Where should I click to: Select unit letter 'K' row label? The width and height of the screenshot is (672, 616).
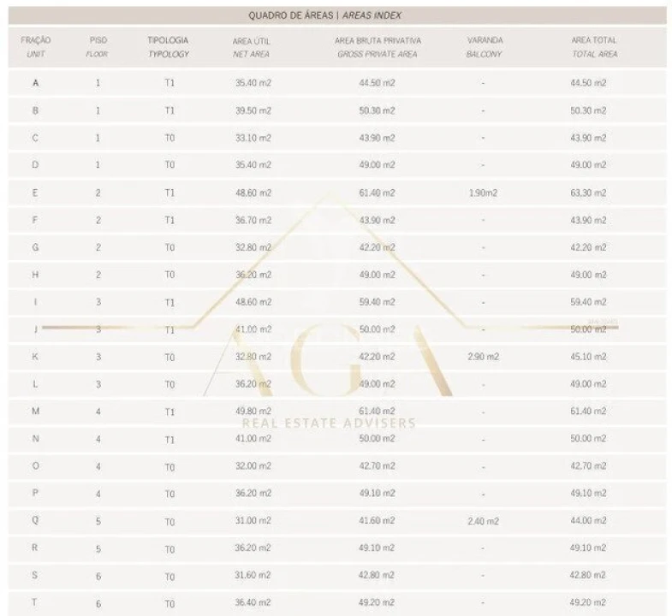point(35,357)
